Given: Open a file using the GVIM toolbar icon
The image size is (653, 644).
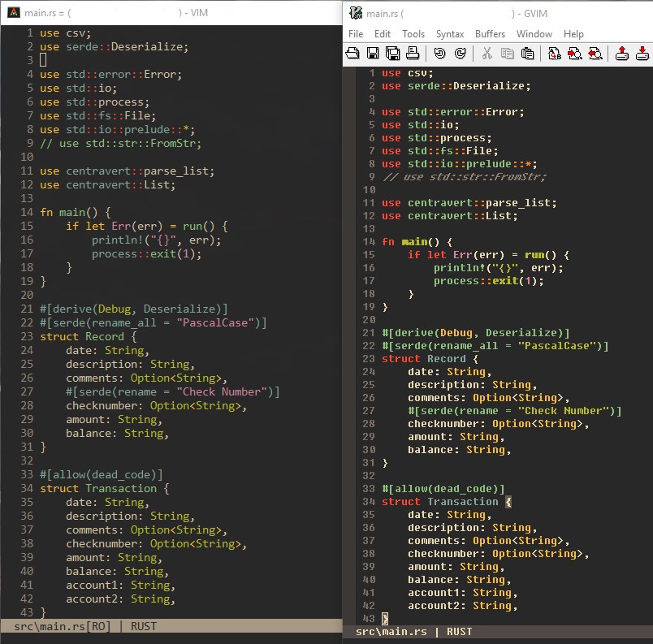Looking at the screenshot, I should pos(351,53).
